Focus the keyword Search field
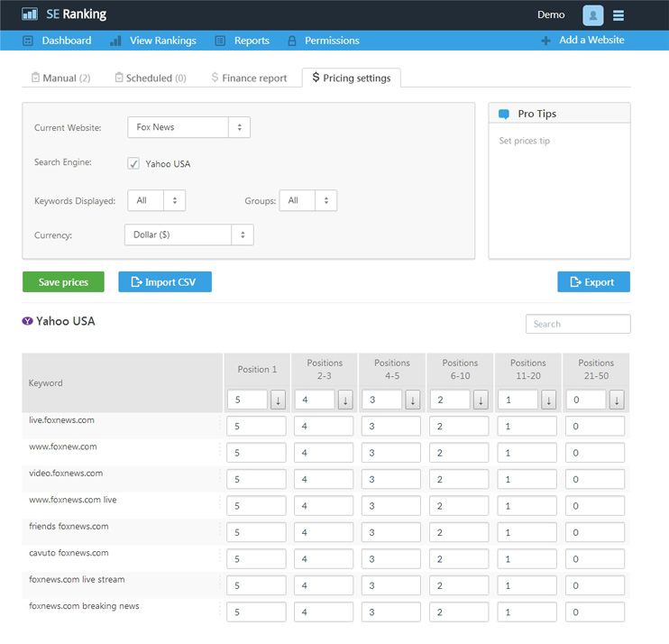The image size is (669, 644). coord(578,324)
